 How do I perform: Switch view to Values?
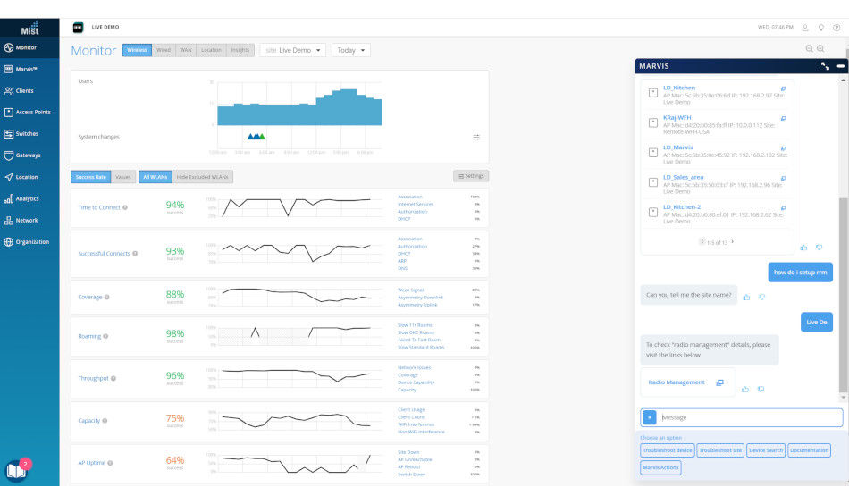tap(123, 177)
